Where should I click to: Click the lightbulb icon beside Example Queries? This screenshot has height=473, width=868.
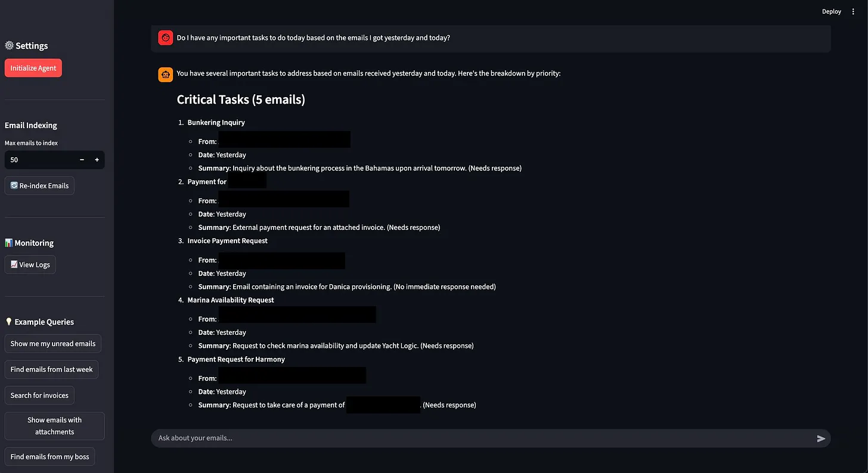(x=8, y=321)
